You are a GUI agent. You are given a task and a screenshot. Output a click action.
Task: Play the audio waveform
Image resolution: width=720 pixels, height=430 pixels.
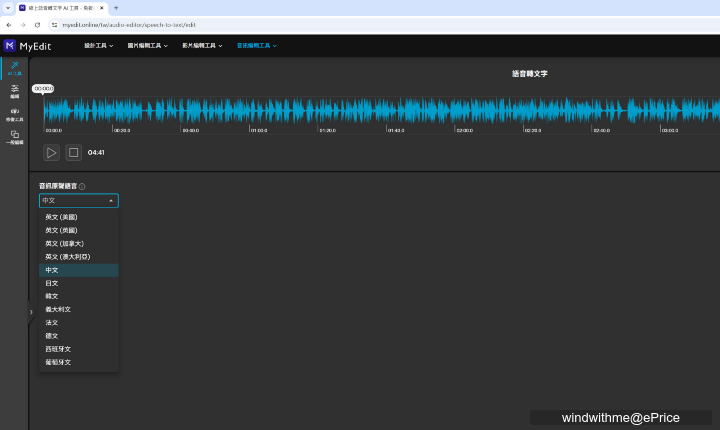pyautogui.click(x=51, y=152)
